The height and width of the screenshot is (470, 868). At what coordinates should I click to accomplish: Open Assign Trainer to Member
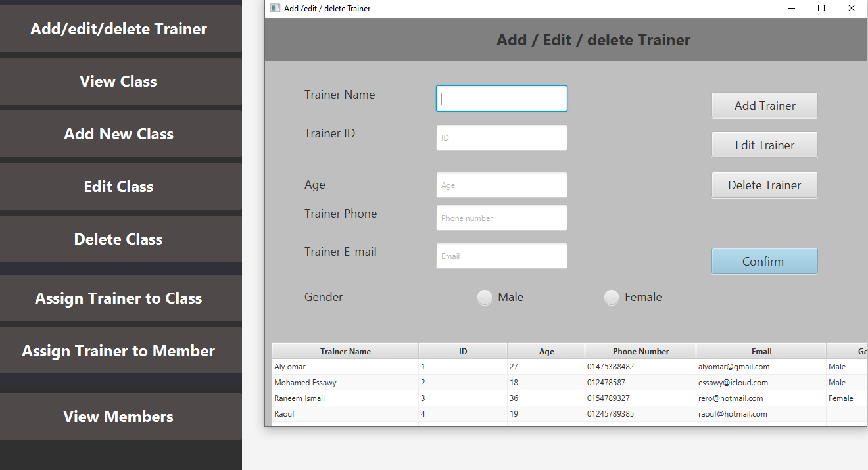click(118, 350)
